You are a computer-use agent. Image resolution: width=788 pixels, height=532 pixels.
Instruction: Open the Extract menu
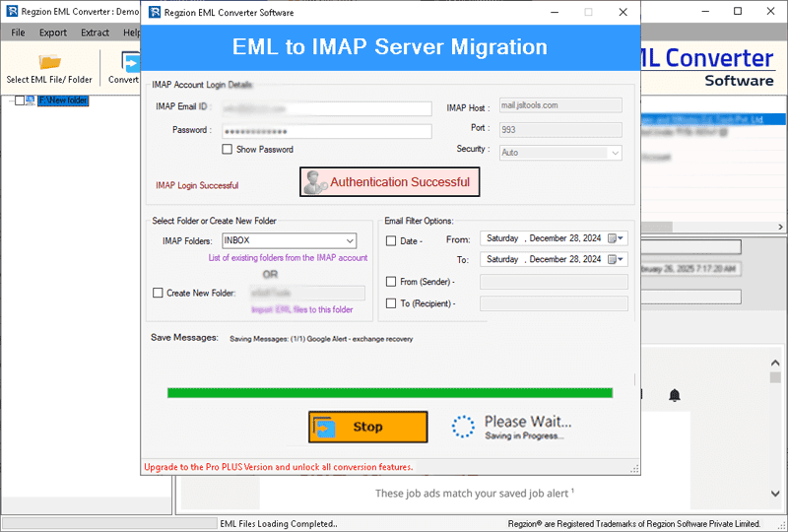(x=95, y=33)
